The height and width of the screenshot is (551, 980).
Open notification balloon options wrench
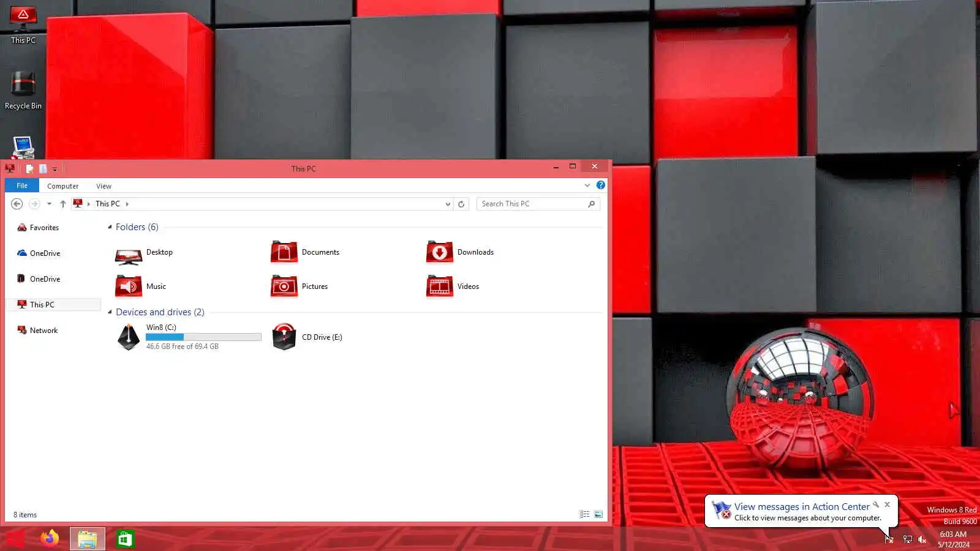876,504
